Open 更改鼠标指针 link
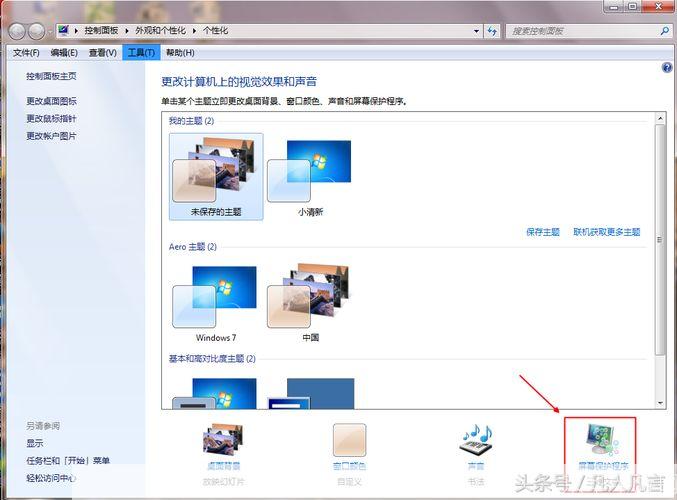 click(x=51, y=118)
